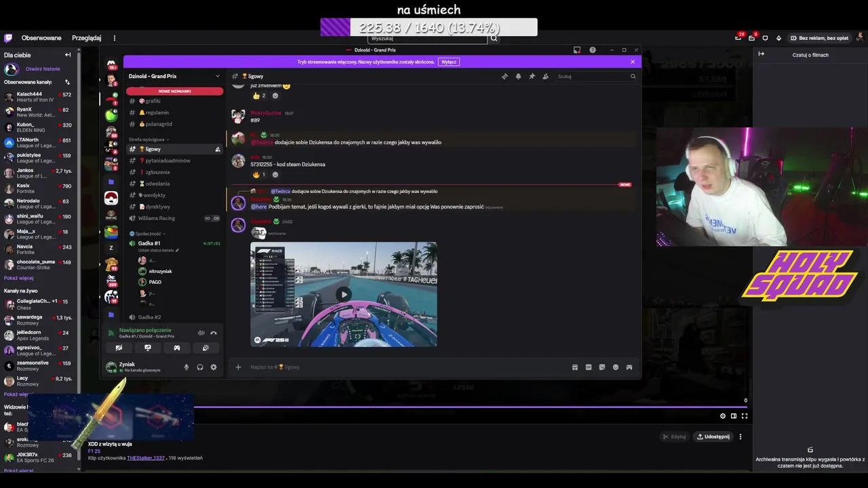The height and width of the screenshot is (488, 868).
Task: Play the F1 25 video attachment
Action: pos(344,294)
